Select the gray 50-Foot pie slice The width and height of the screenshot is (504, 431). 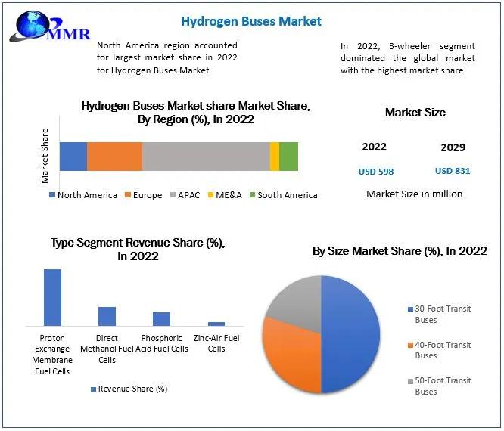(297, 303)
